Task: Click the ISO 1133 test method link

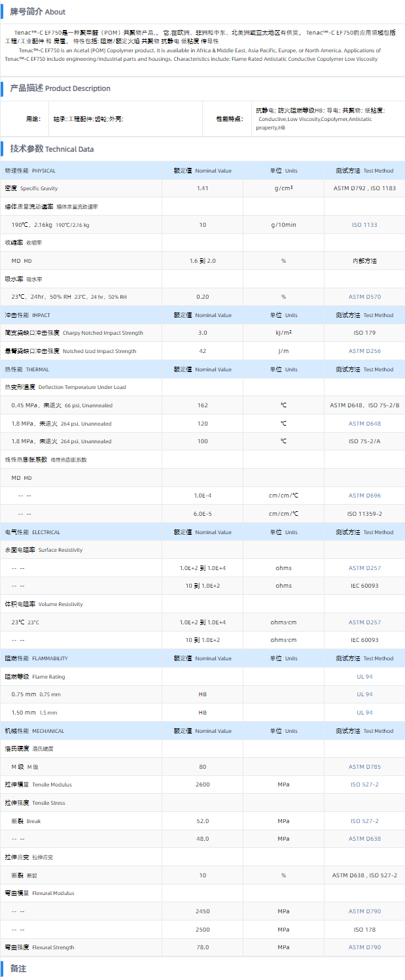Action: click(364, 225)
